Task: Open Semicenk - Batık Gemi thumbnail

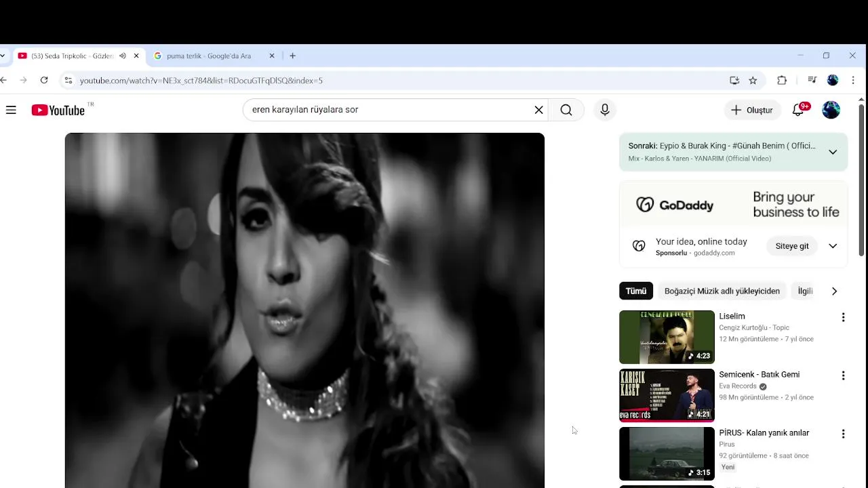Action: [667, 395]
